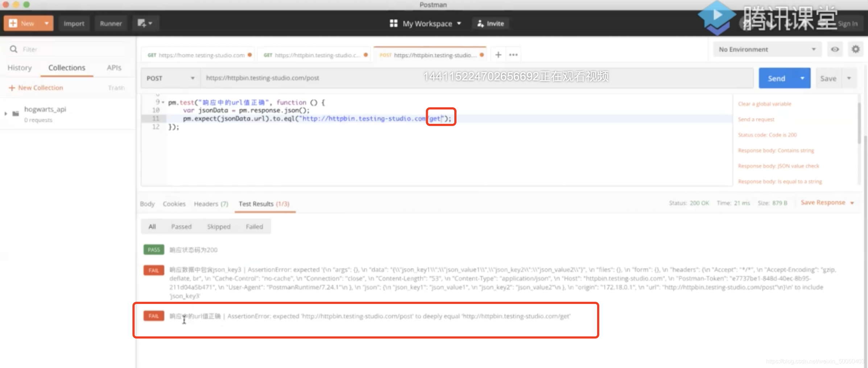Open the tab options ellipsis menu
The width and height of the screenshot is (868, 368).
click(x=513, y=55)
